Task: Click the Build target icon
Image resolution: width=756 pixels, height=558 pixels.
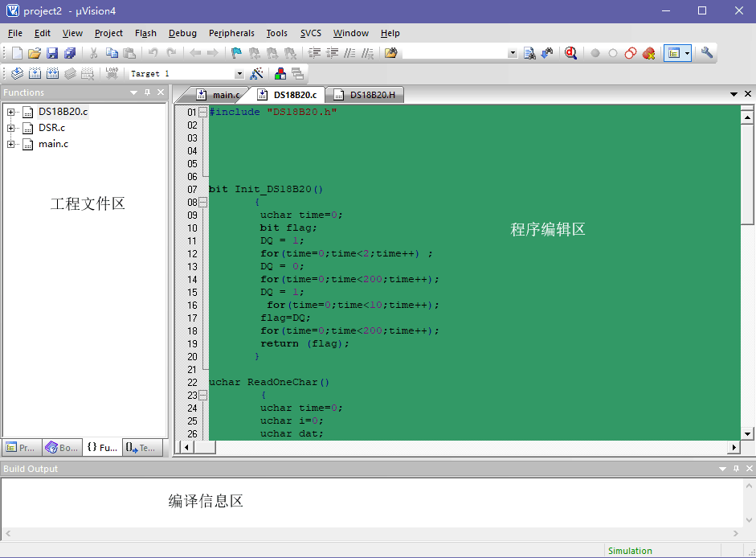Action: [34, 74]
